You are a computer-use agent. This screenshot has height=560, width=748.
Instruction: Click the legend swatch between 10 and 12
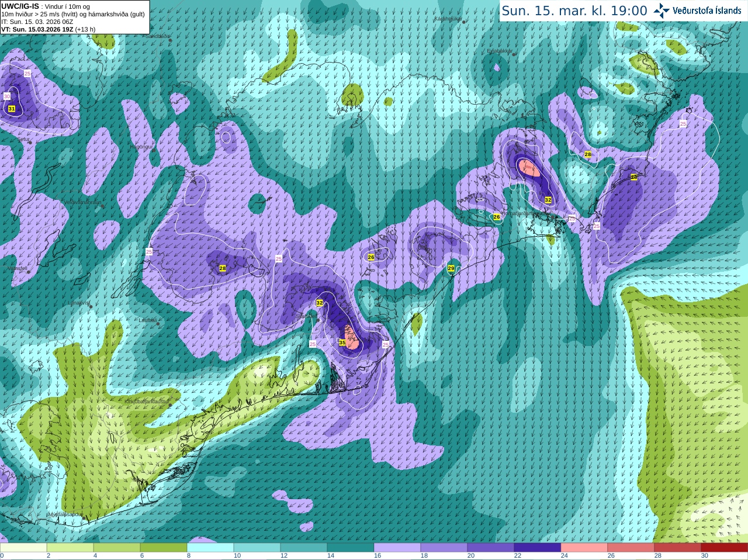(x=257, y=548)
